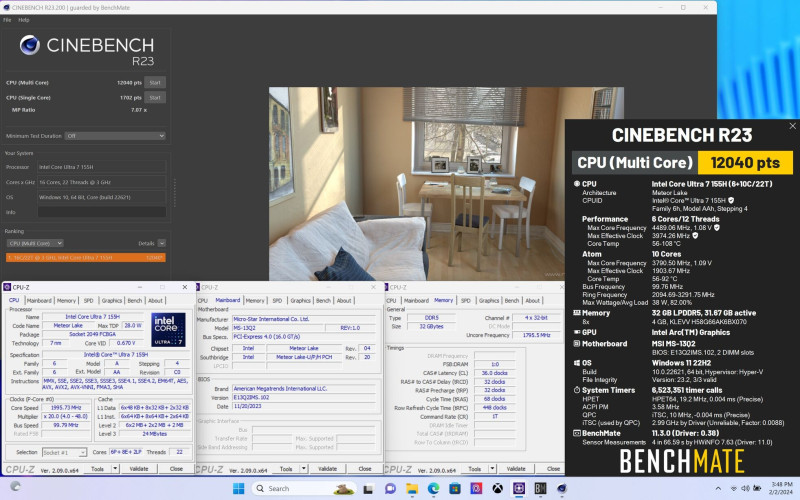Switch to Cinebench via its taskbar icon
800x500 pixels.
point(562,489)
